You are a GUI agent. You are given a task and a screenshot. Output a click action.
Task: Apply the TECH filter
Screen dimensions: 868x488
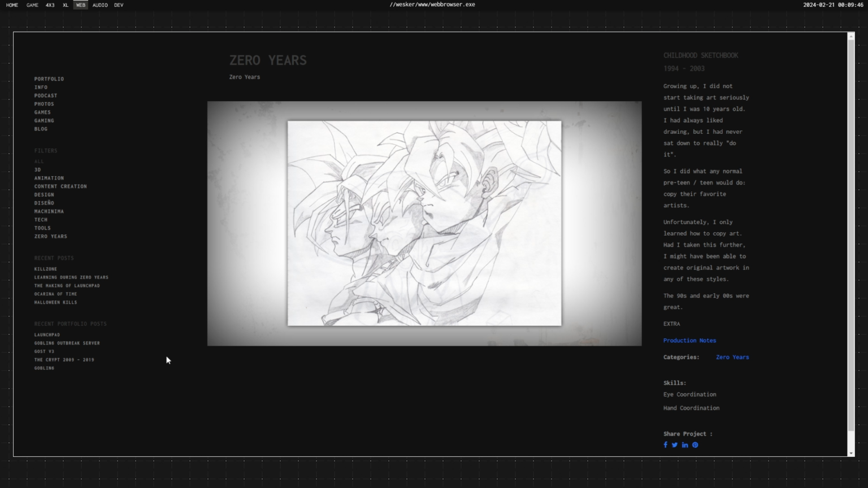[41, 220]
